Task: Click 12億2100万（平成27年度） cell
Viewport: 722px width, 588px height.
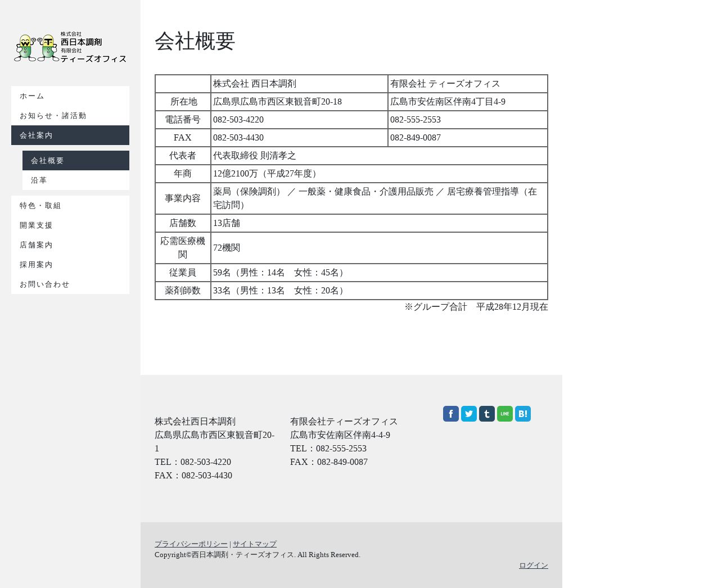Action: click(379, 174)
